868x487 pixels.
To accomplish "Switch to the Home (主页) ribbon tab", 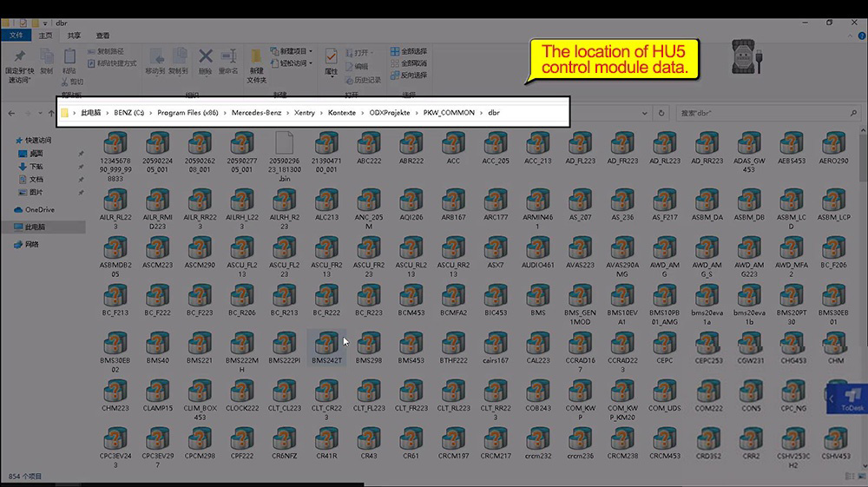I will tap(45, 36).
